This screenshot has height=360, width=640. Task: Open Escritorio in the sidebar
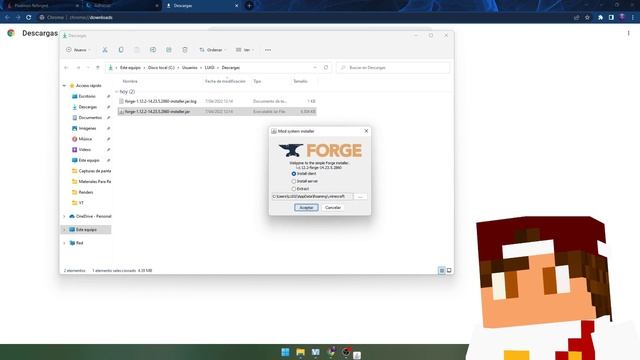pos(87,96)
